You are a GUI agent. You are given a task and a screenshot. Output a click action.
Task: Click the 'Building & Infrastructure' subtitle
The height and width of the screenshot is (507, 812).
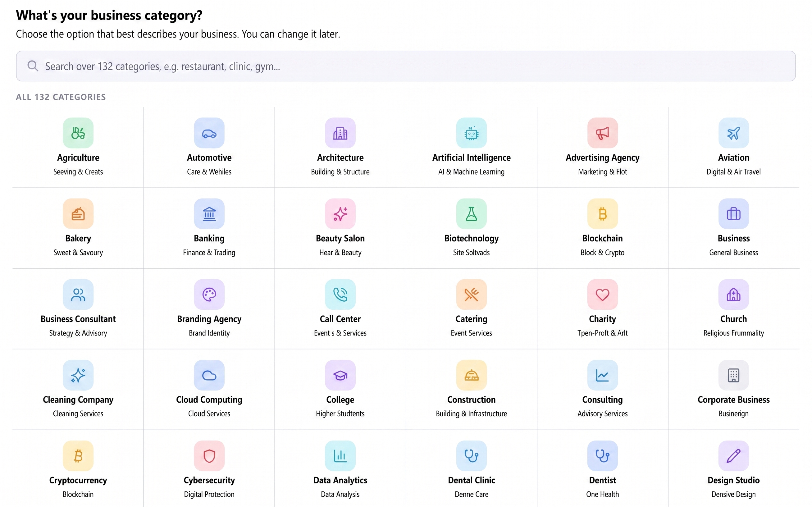click(471, 414)
